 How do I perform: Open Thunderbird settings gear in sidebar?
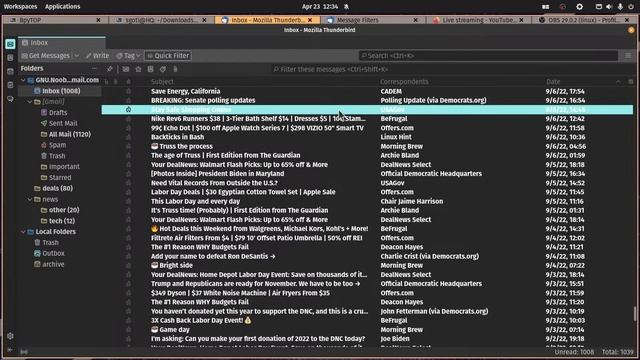pos(10,336)
